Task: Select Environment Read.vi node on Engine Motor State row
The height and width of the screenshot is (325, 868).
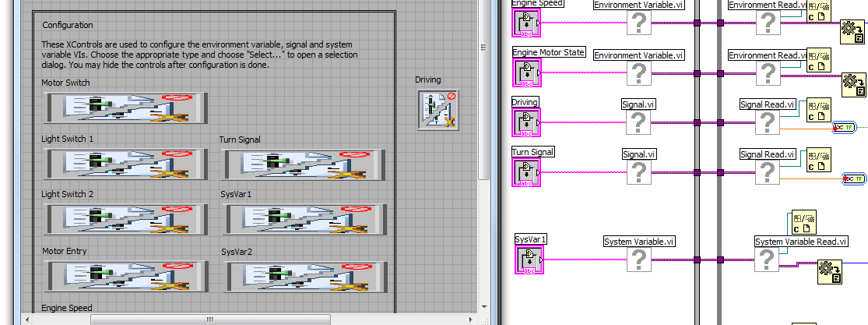Action: (x=768, y=73)
